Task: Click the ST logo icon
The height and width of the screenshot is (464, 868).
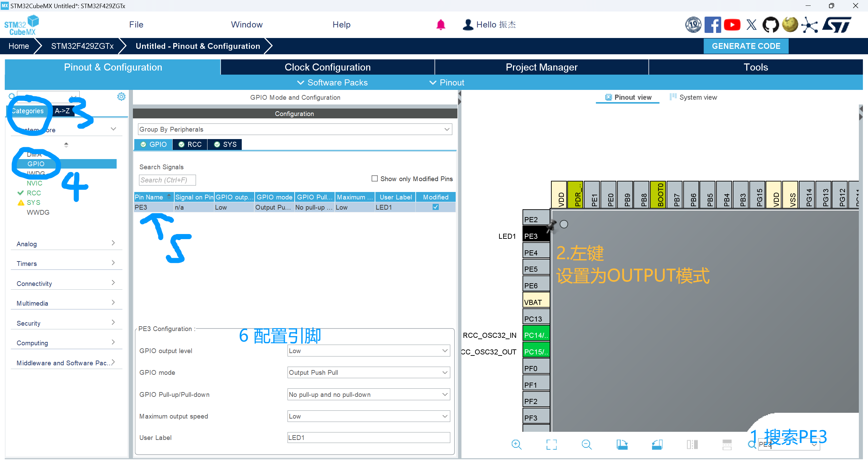Action: [x=837, y=25]
